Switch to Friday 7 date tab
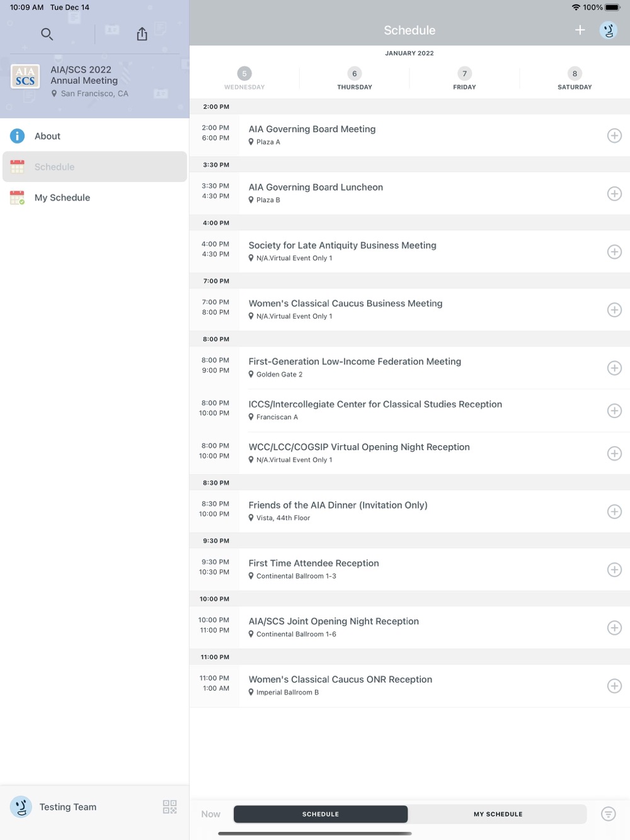 point(464,79)
